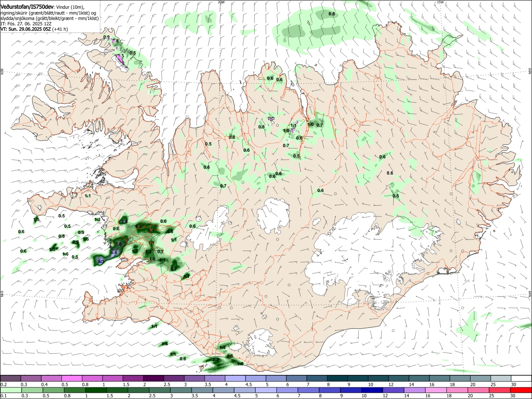
Task: Click the white 30 swatch in the snow scale
Action: click(522, 379)
